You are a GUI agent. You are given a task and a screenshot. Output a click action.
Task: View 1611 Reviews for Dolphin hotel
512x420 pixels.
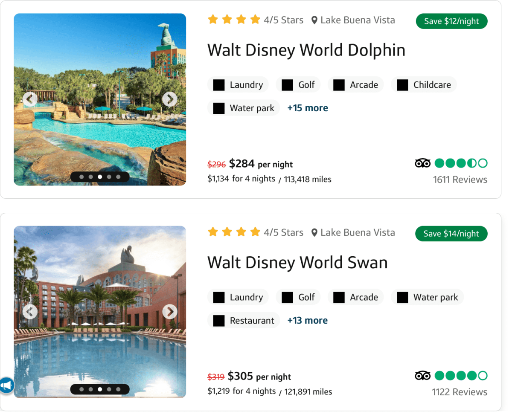pyautogui.click(x=460, y=179)
